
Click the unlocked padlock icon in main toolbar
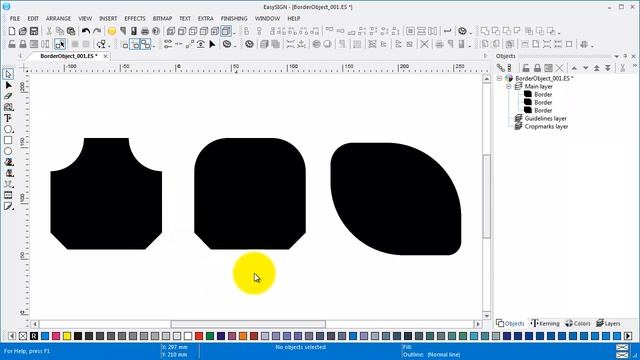(12, 44)
